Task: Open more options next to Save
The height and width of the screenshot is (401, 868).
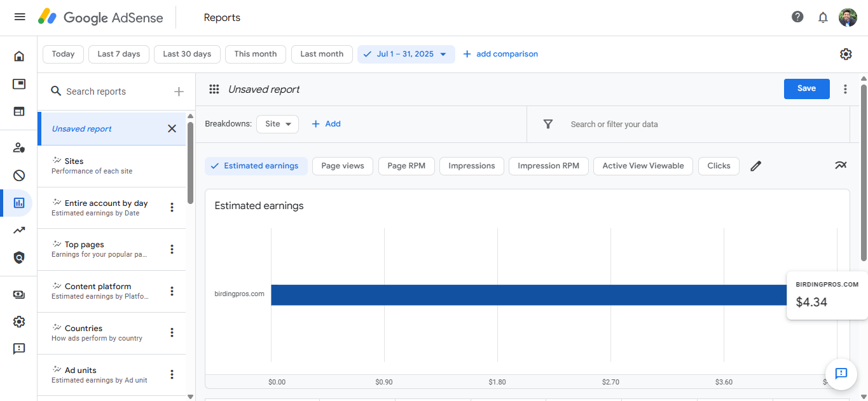Action: pos(845,89)
